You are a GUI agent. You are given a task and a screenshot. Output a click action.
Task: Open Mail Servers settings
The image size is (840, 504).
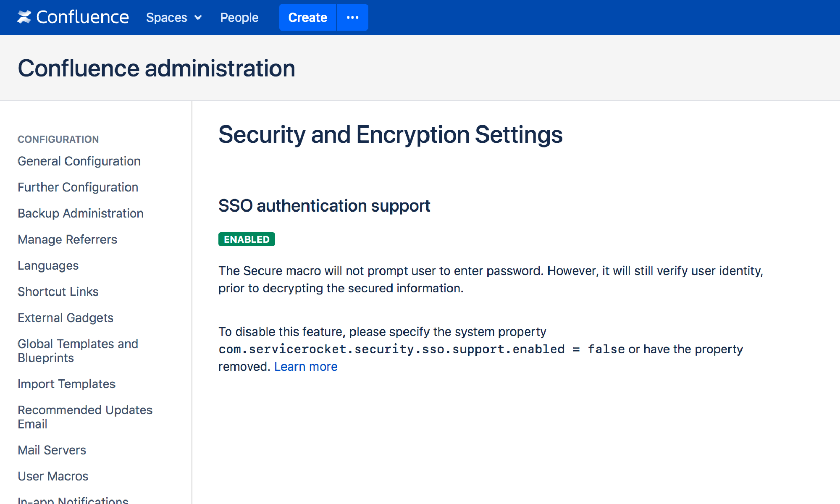tap(52, 450)
